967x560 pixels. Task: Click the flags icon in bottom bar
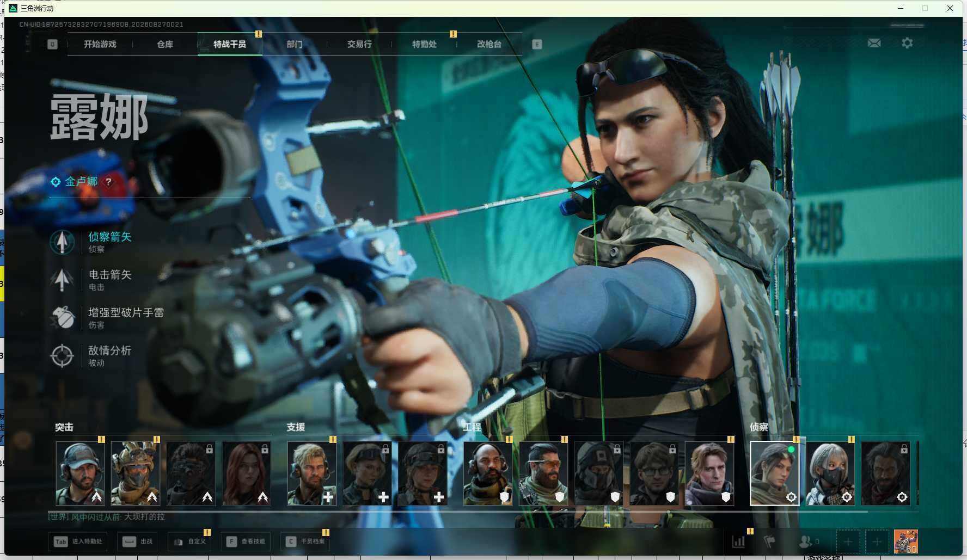(x=769, y=541)
